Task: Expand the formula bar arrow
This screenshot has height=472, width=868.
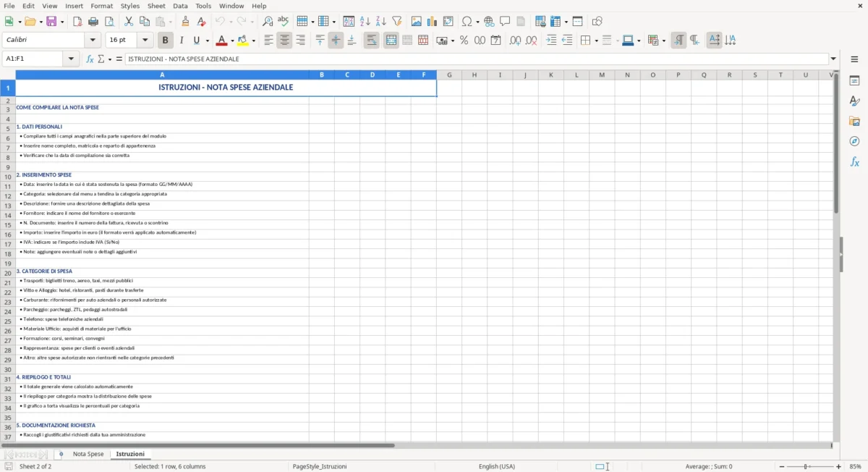Action: pos(834,59)
